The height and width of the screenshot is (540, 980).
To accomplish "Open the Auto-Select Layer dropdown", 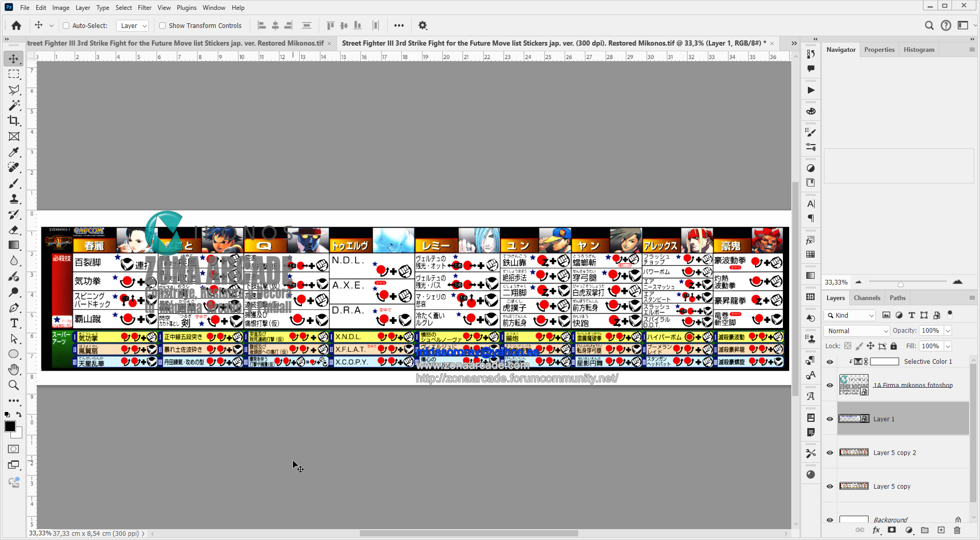I will point(133,25).
